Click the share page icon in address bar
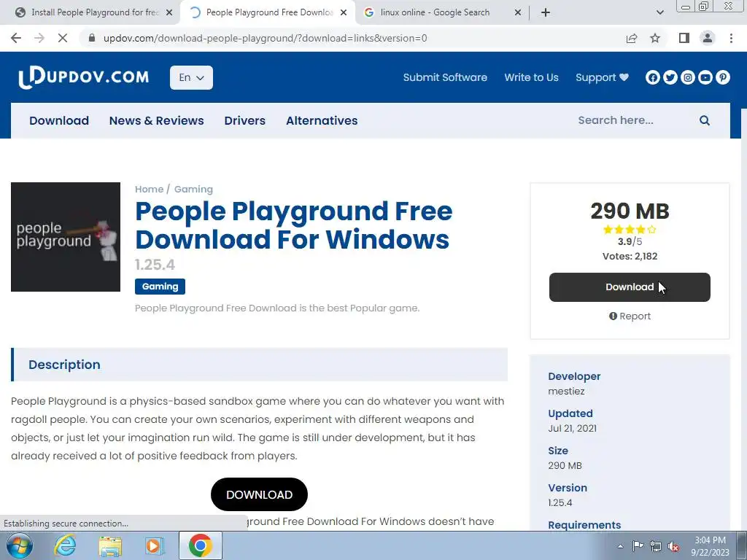Viewport: 747px width, 560px height. [x=632, y=38]
